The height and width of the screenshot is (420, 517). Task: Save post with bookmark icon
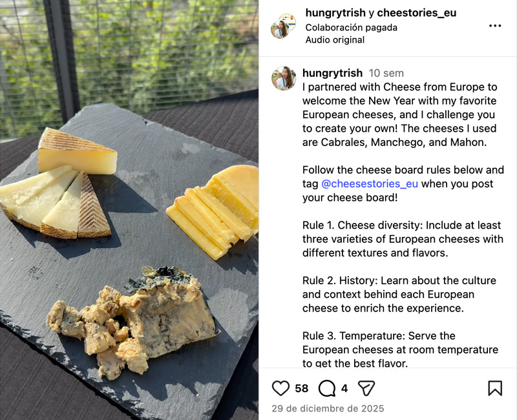click(x=495, y=388)
